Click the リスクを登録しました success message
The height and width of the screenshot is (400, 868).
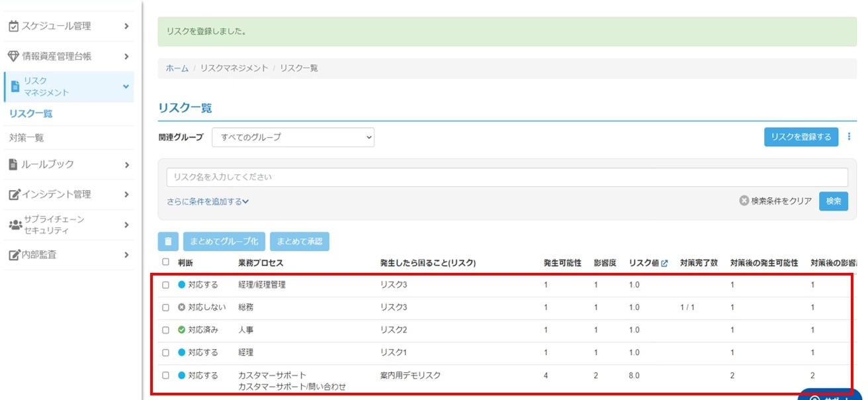click(507, 31)
